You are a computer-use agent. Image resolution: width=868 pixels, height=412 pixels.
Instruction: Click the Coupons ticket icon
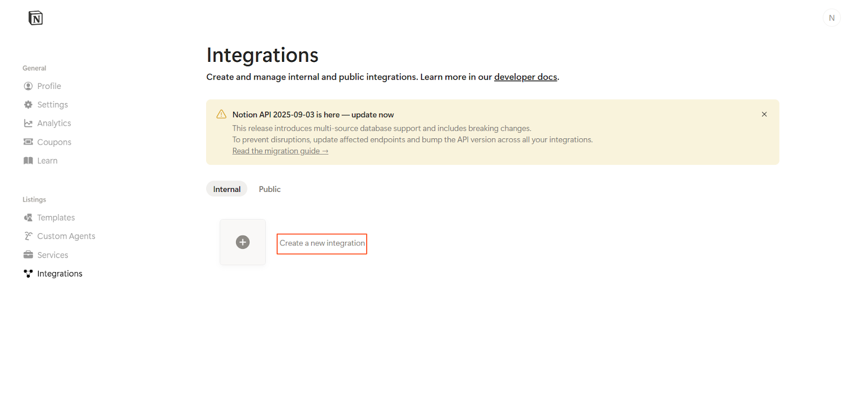tap(28, 142)
